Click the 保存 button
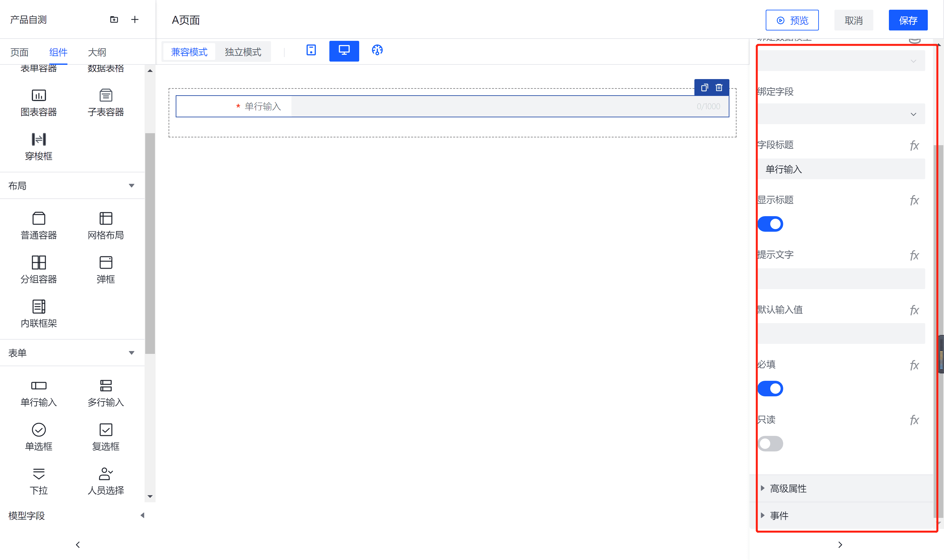Image resolution: width=944 pixels, height=560 pixels. click(x=908, y=20)
